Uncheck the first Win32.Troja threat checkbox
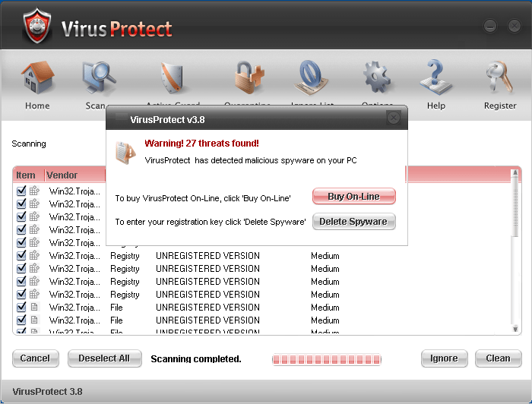This screenshot has height=404, width=532. tap(21, 191)
